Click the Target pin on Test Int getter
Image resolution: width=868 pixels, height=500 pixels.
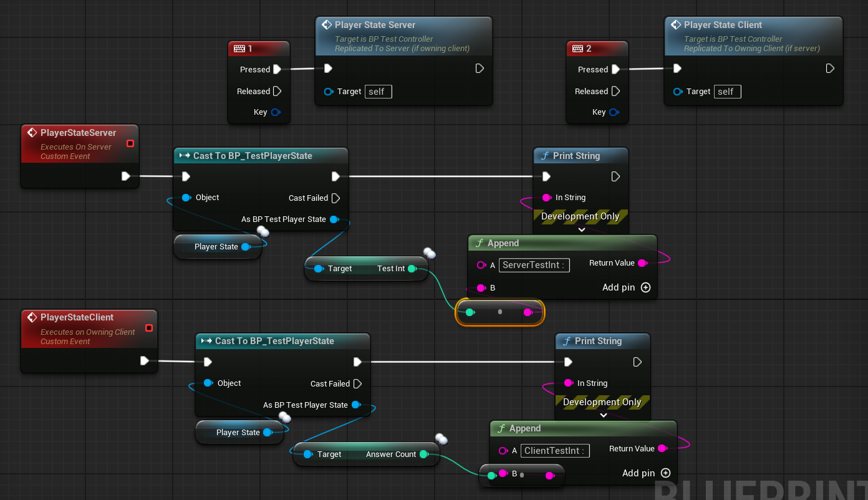coord(319,269)
